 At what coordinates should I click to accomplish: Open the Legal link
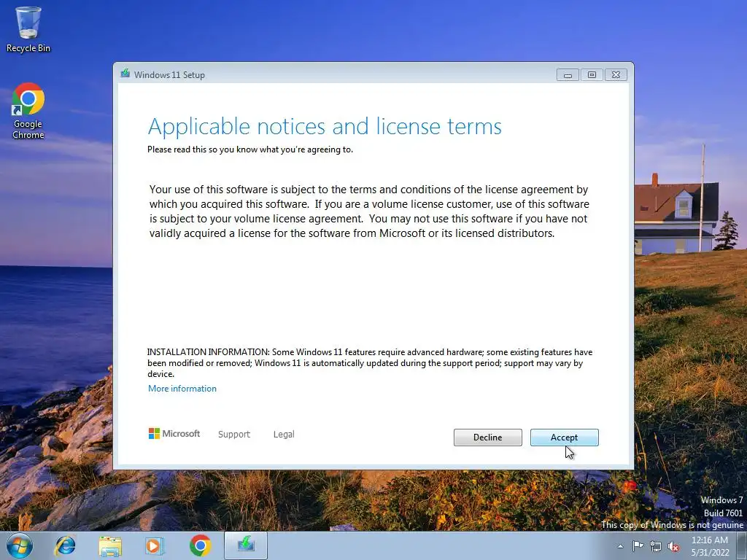click(x=284, y=435)
